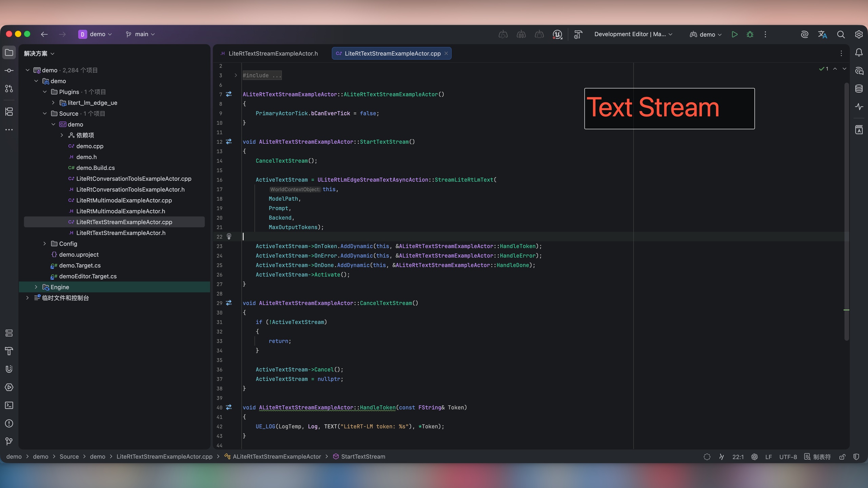Change the UTF-8 file encoding

[788, 457]
